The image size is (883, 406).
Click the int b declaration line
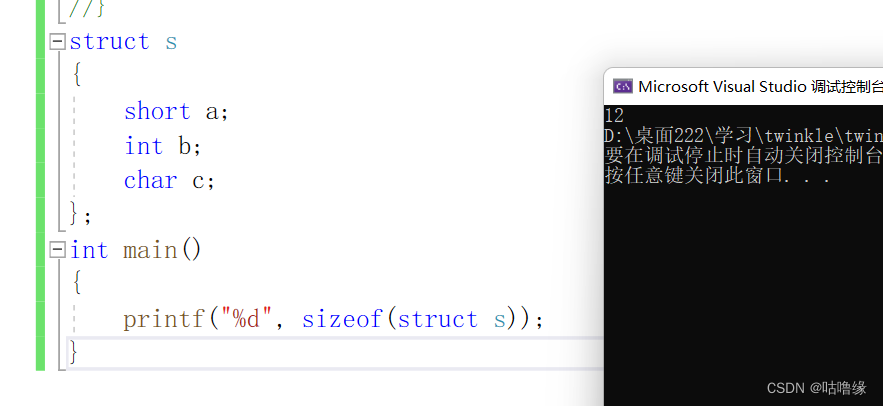click(x=163, y=146)
